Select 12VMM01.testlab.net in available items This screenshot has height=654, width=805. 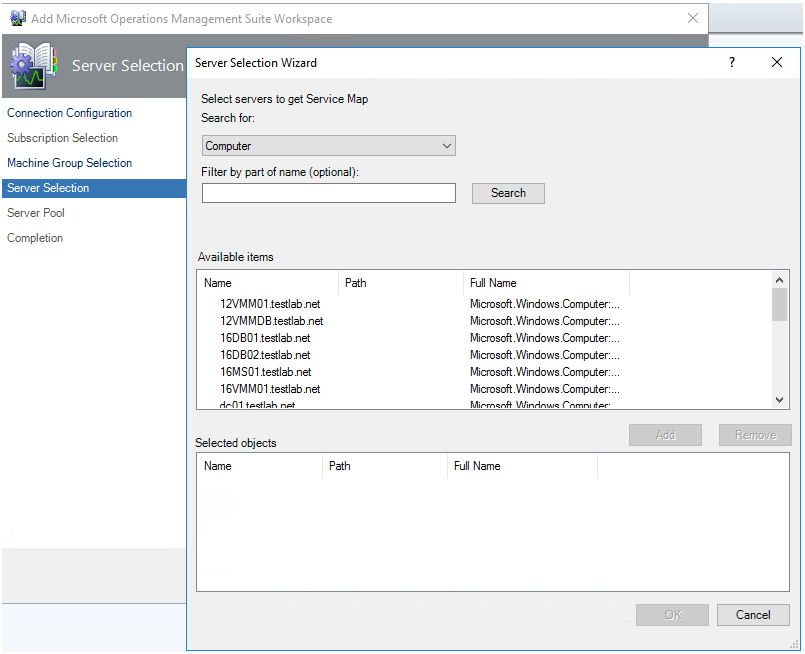point(270,304)
